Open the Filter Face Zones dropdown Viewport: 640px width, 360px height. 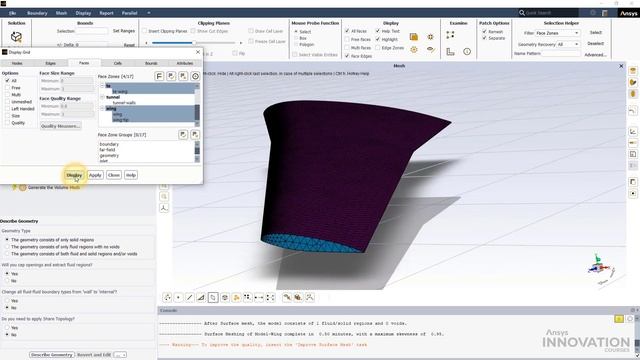[557, 33]
